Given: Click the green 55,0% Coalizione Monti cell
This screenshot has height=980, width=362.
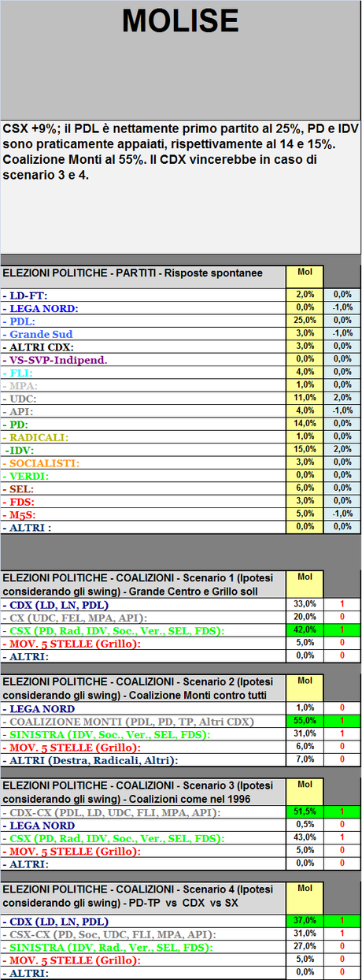Looking at the screenshot, I should [305, 721].
